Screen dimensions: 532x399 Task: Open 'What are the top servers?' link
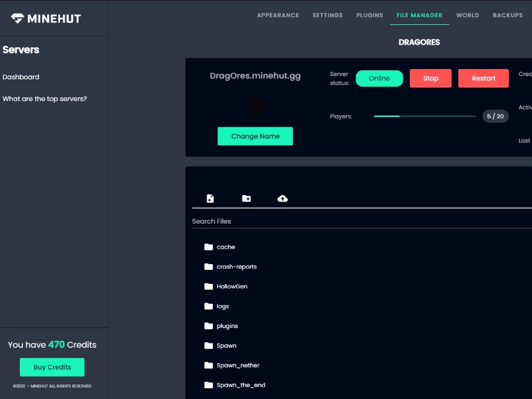[x=45, y=98]
